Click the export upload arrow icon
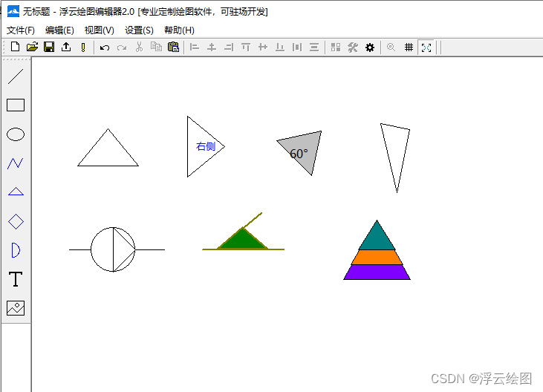 pyautogui.click(x=66, y=47)
